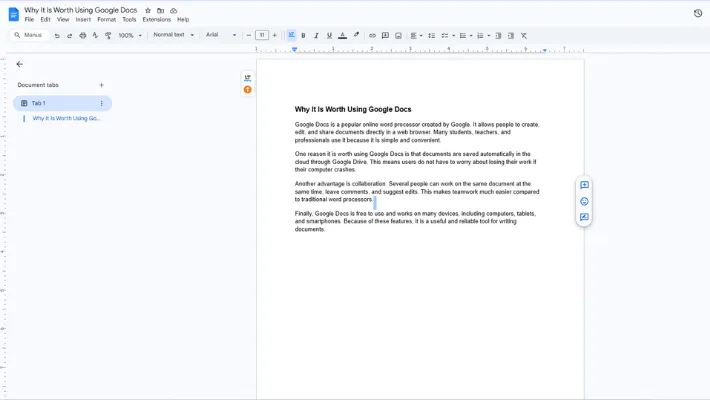
Task: Open Tab 1 three-dot options
Action: click(x=101, y=103)
